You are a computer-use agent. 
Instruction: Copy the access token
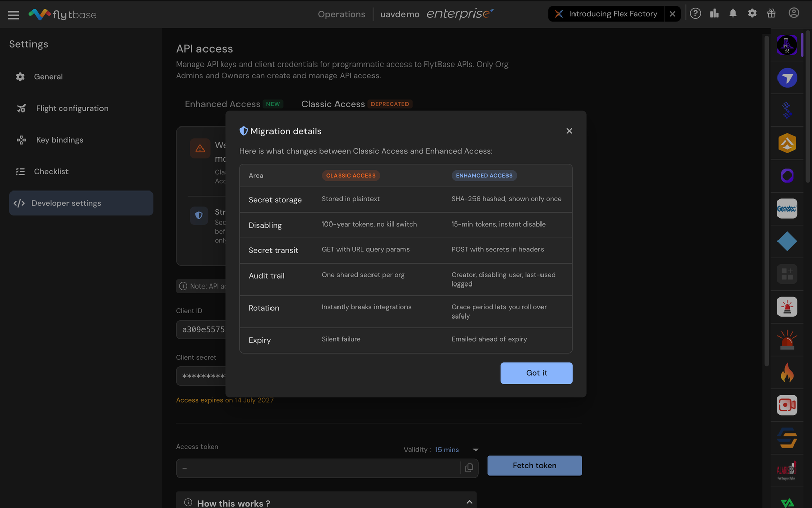coord(469,468)
